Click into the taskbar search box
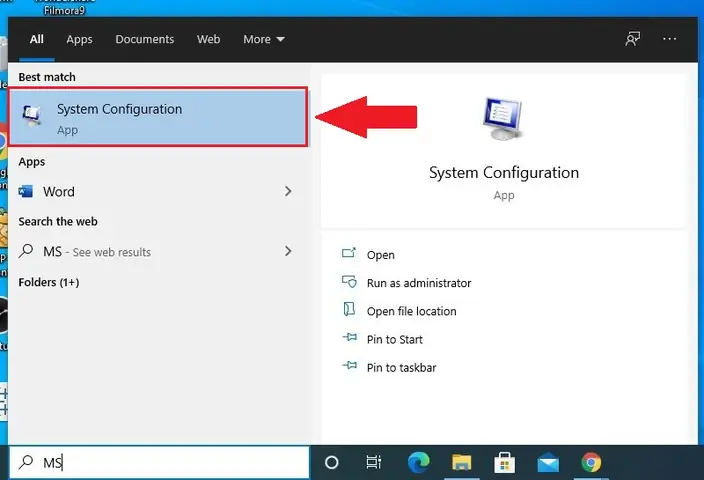The image size is (704, 480). (x=159, y=462)
